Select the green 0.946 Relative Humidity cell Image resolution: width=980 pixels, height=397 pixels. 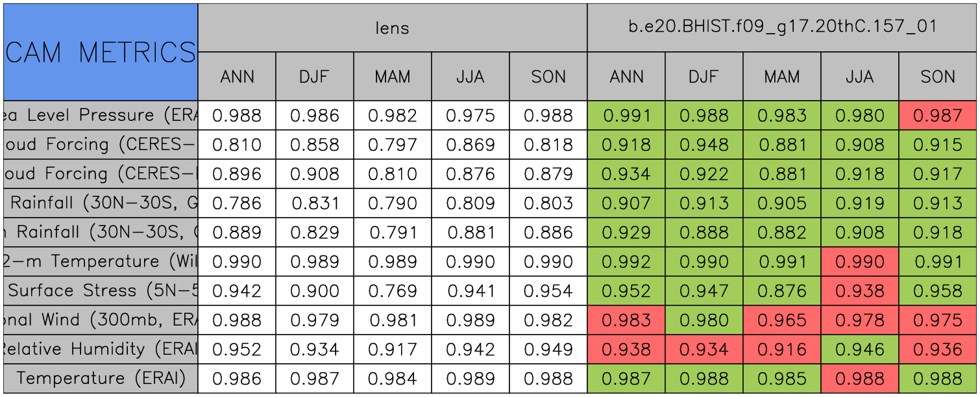pos(860,350)
